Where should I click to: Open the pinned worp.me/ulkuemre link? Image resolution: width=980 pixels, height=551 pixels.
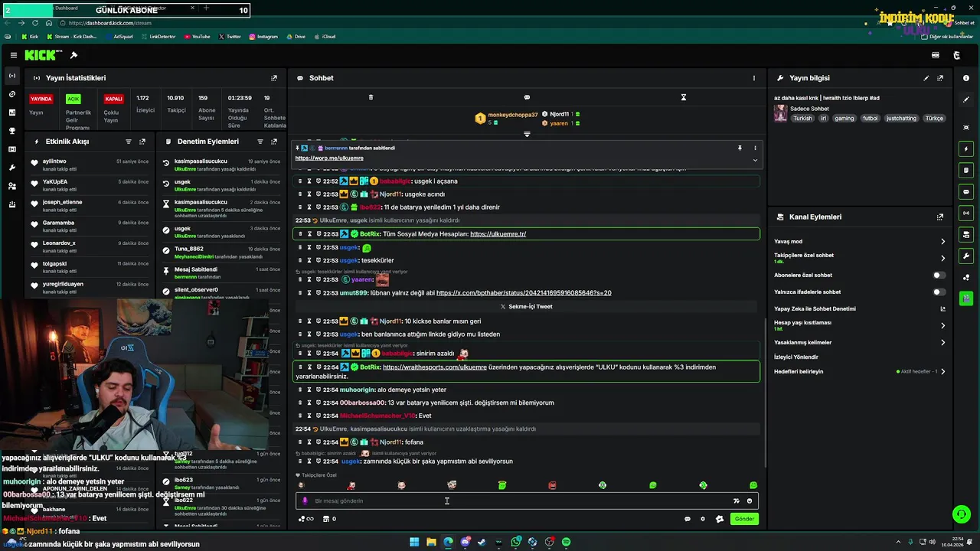click(329, 158)
